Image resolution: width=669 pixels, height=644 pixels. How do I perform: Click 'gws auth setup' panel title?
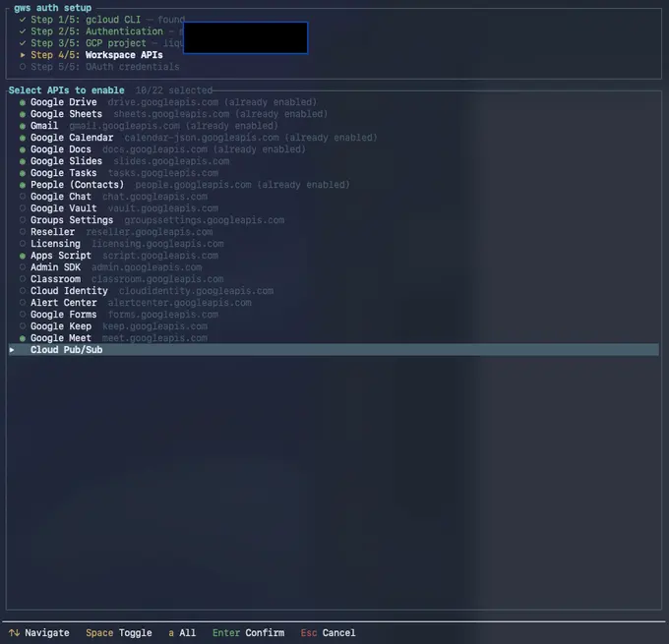pos(52,8)
